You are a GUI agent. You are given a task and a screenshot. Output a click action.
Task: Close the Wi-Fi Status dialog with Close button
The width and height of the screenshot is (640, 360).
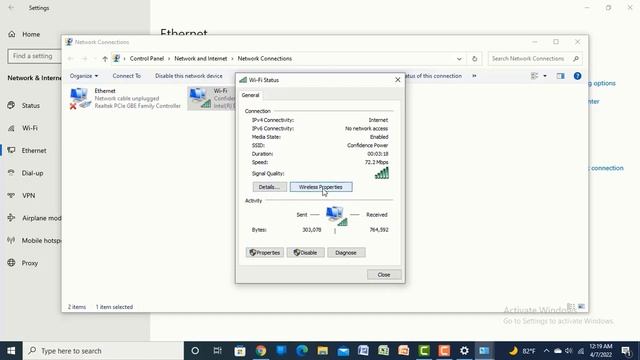384,275
